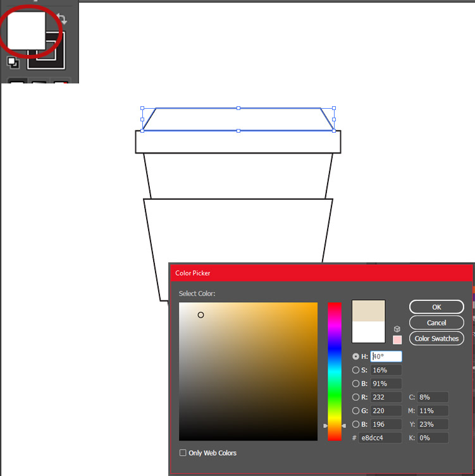Select the Green (G) radio button
The height and width of the screenshot is (476, 475).
click(x=355, y=411)
